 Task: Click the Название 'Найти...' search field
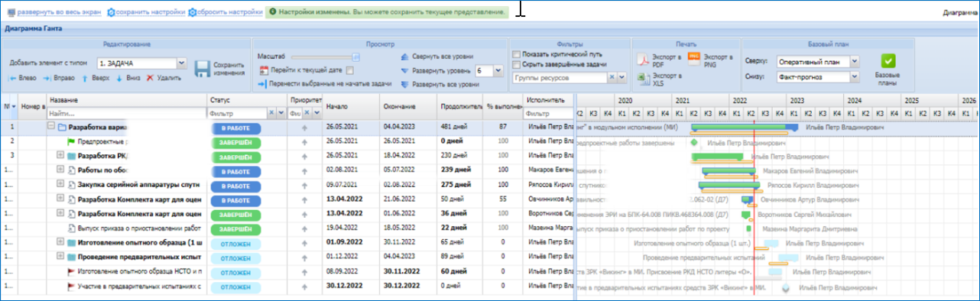(126, 113)
